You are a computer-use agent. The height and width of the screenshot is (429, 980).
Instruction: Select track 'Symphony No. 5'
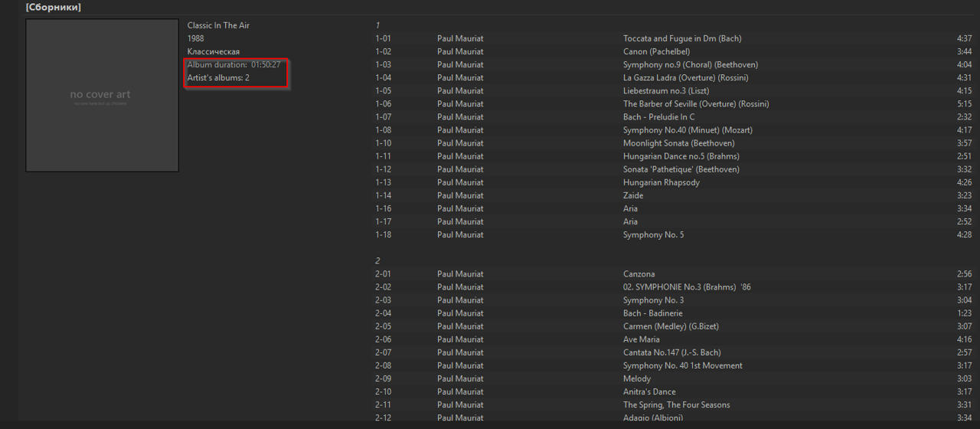coord(674,234)
